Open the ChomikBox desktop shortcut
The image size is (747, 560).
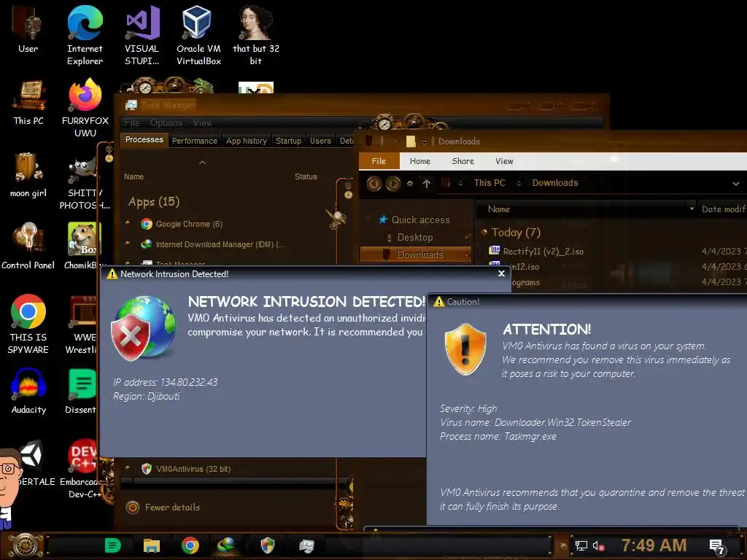pos(84,246)
